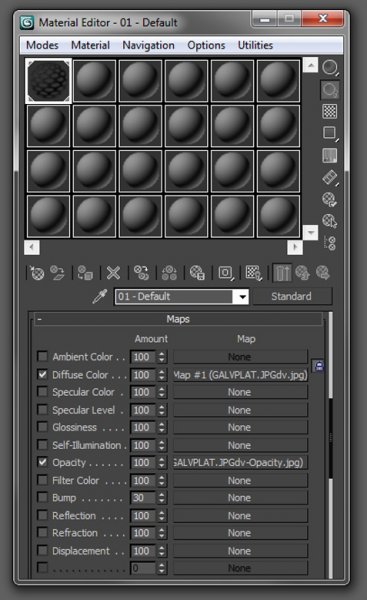367x600 pixels.
Task: Select the first textured sample slot
Action: coord(48,81)
